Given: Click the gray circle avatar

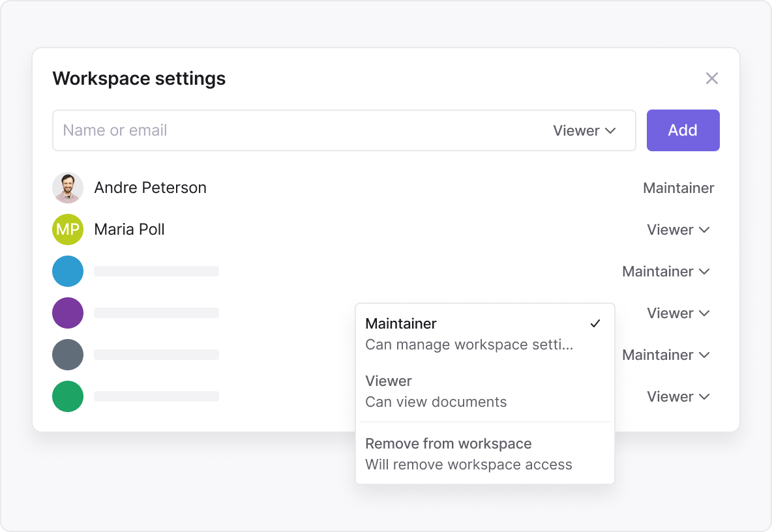Looking at the screenshot, I should 68,355.
